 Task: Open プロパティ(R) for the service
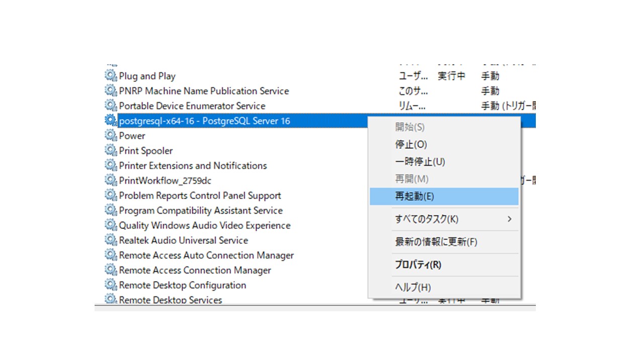coord(444,264)
